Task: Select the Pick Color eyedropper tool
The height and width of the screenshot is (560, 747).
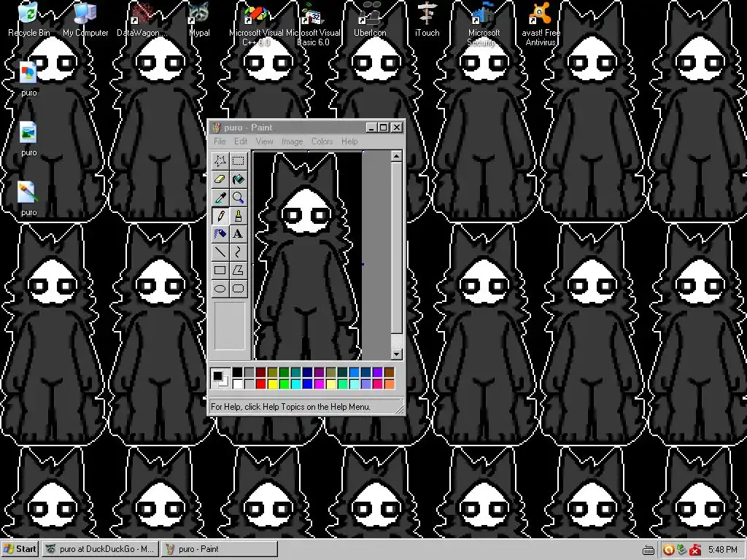Action: (220, 197)
